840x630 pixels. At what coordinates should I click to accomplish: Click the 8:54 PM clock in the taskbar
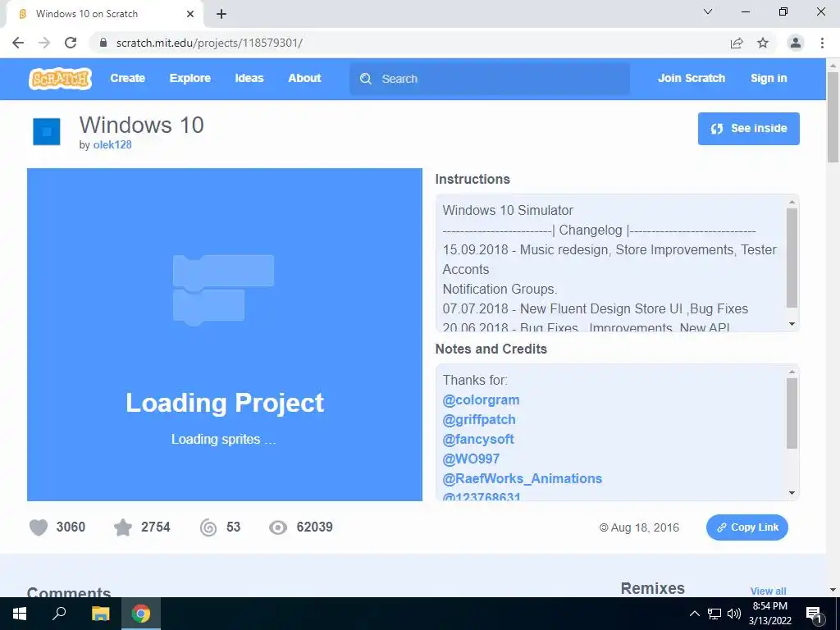coord(769,606)
